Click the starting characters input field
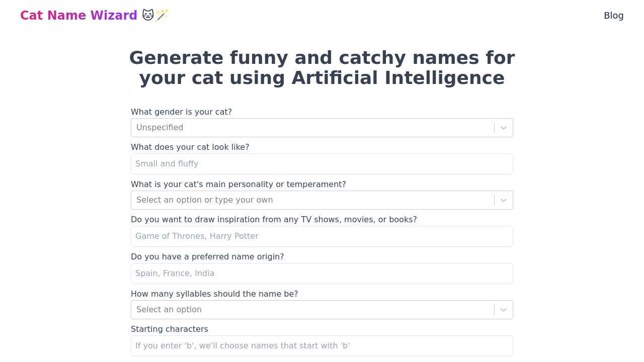Viewport: 644px width, 362px height. 322,346
